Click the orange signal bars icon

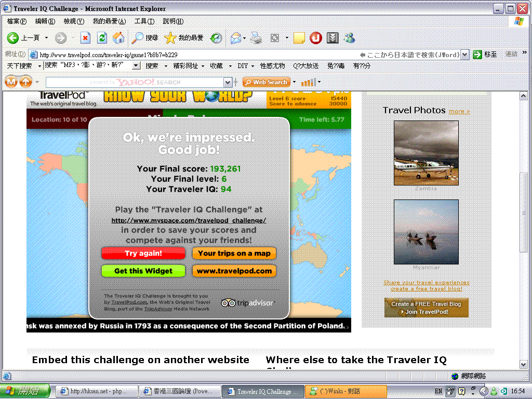(x=309, y=82)
